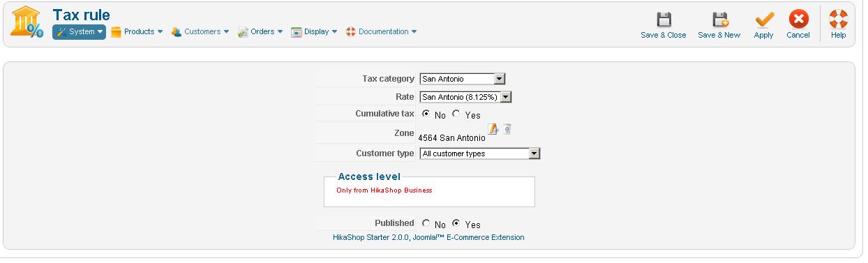
Task: Set Cumulative tax to No
Action: point(426,114)
